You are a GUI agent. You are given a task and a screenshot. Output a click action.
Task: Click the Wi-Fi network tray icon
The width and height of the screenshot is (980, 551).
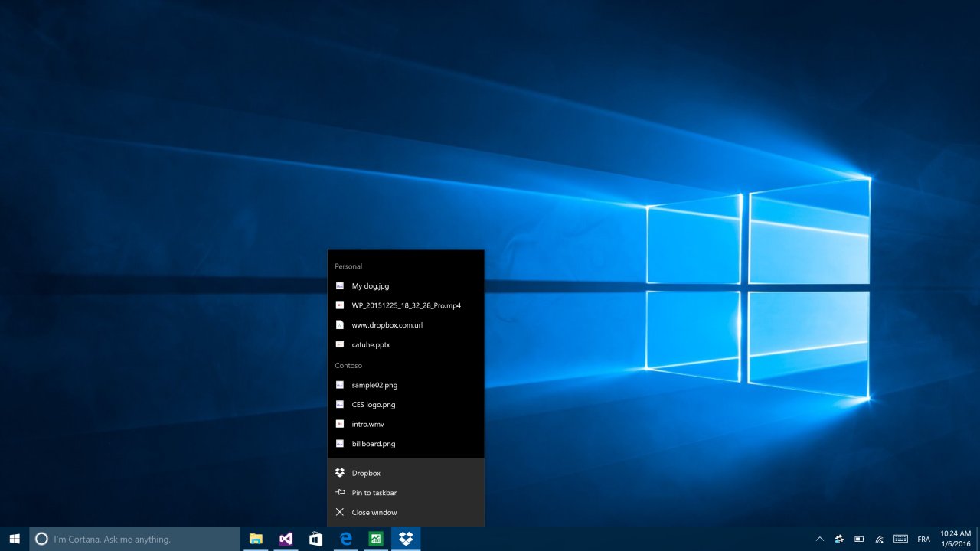879,539
